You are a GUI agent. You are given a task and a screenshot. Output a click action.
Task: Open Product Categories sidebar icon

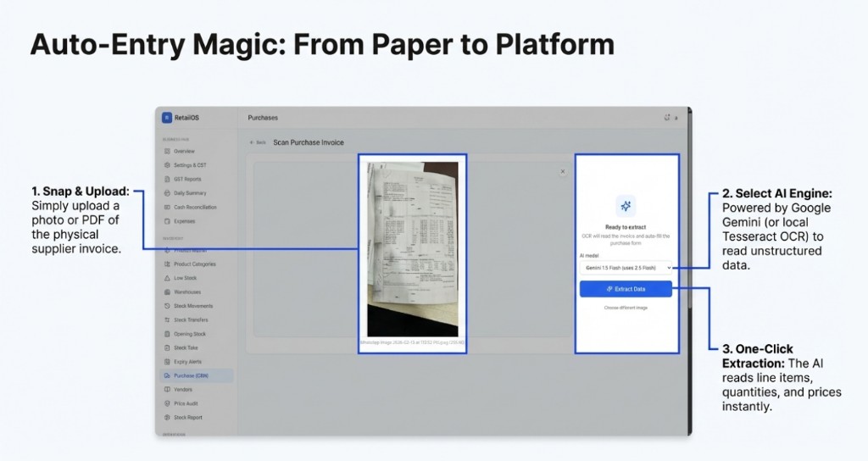167,264
